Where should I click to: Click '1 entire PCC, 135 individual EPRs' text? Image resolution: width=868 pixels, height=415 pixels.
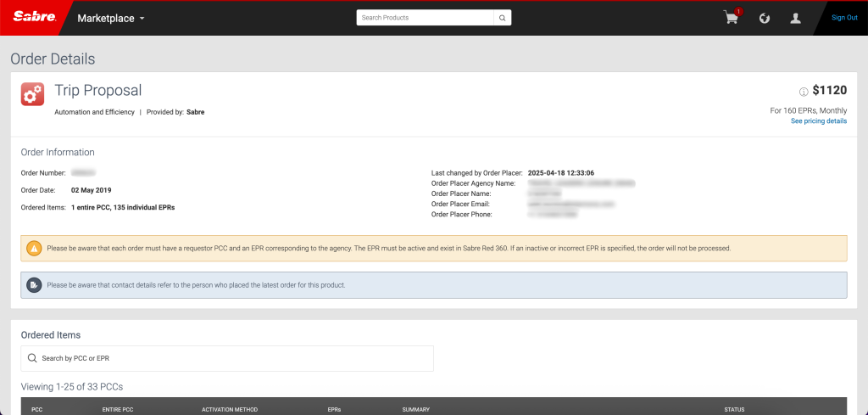[123, 208]
